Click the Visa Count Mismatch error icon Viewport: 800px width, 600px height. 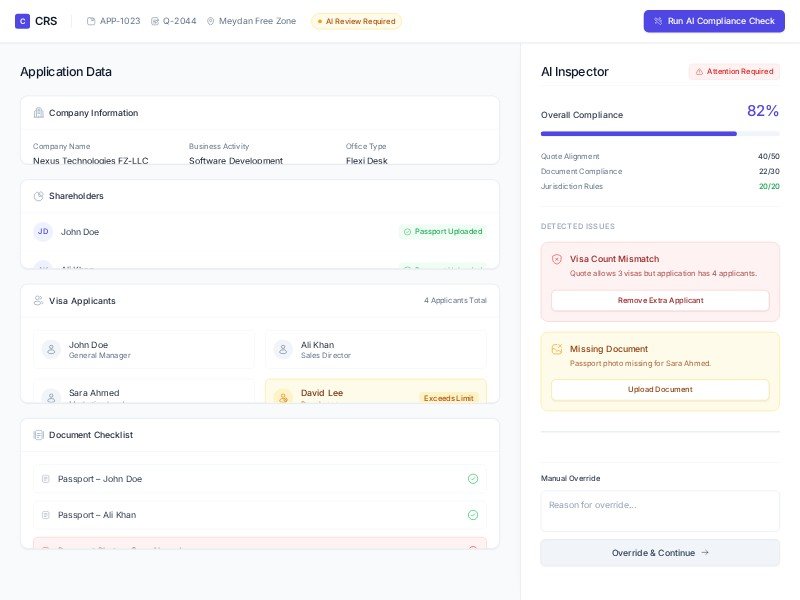[x=557, y=259]
